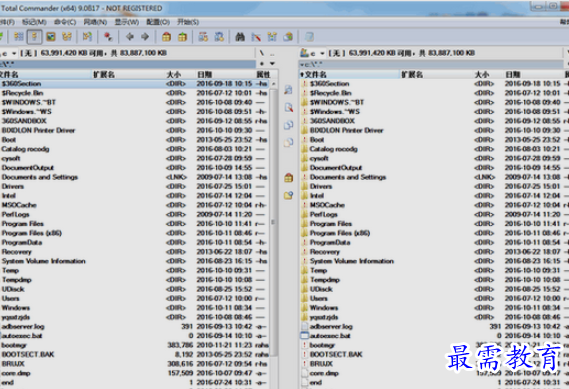
Task: Click the edit file icon in middle bar
Action: [288, 107]
